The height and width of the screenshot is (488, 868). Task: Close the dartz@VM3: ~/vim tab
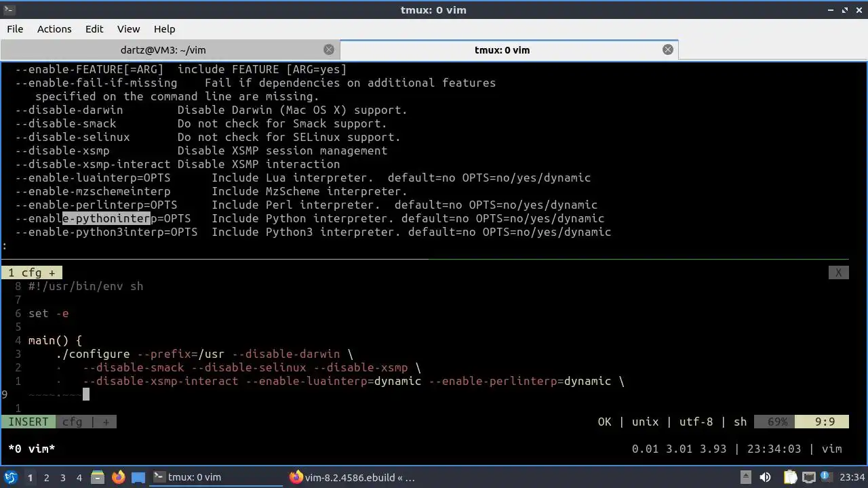pyautogui.click(x=329, y=49)
